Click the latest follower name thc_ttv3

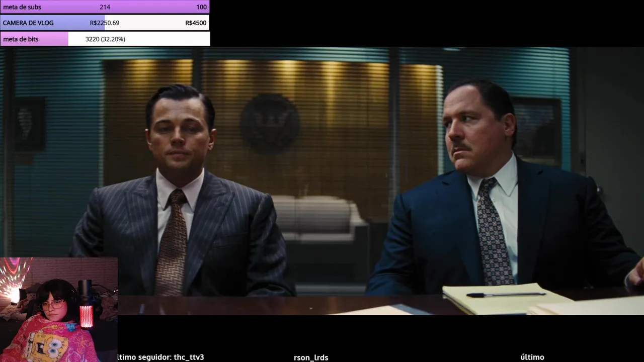coord(189,357)
